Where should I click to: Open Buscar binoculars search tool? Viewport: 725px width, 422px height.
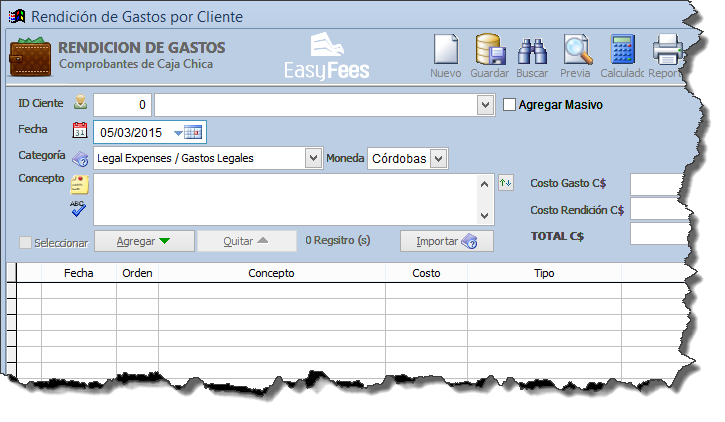click(x=532, y=50)
